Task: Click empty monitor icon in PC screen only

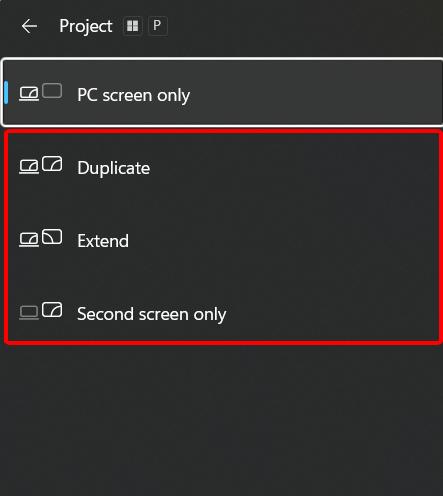Action: click(52, 91)
